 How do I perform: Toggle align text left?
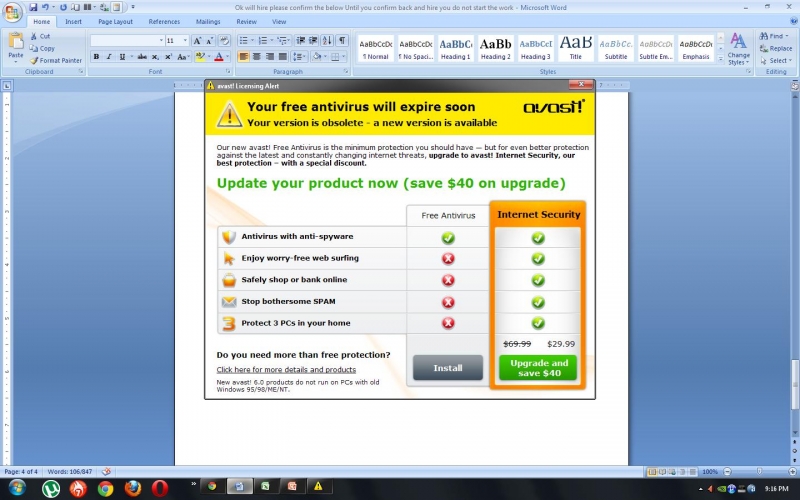click(x=244, y=57)
